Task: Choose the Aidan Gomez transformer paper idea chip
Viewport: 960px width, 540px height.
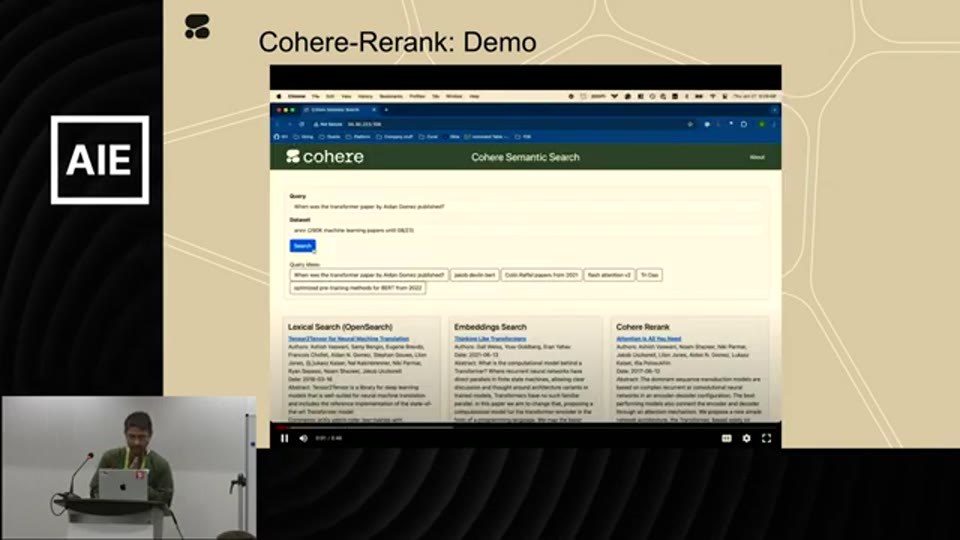Action: point(369,275)
